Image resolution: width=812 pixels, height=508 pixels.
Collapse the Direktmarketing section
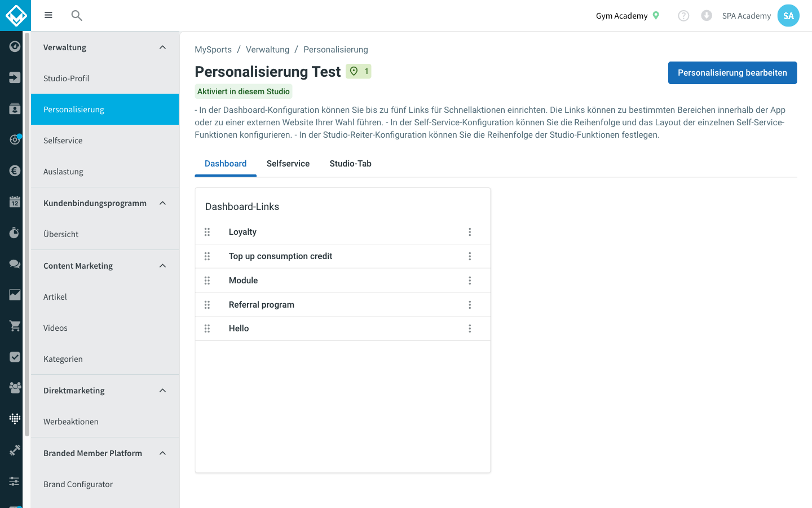[162, 391]
